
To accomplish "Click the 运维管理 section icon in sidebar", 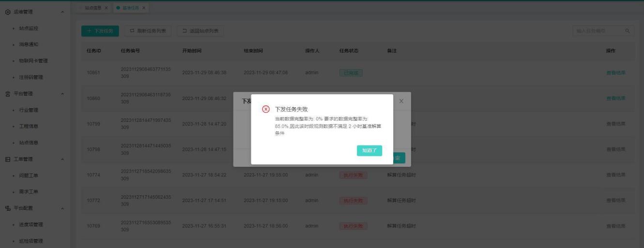I will point(8,12).
